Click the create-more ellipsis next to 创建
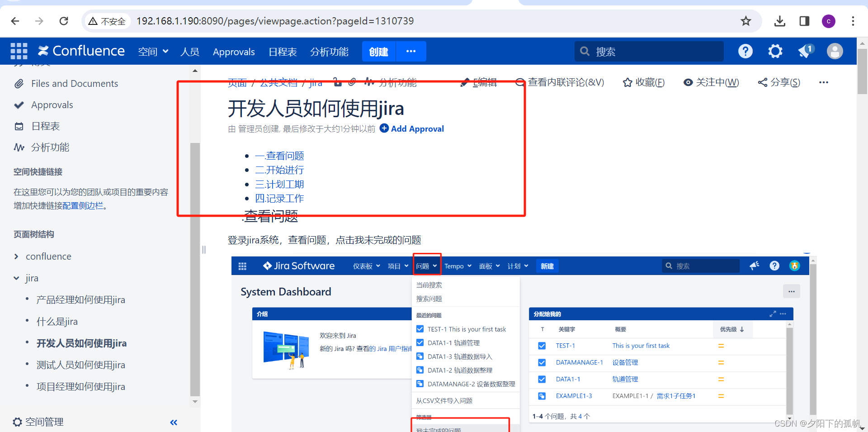868x432 pixels. tap(411, 51)
